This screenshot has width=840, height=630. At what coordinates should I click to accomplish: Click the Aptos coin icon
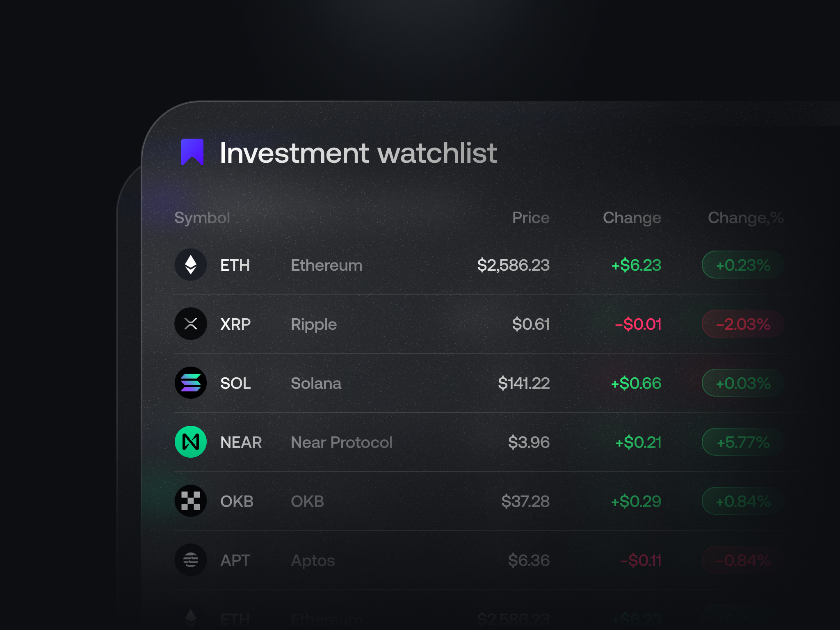[x=191, y=560]
